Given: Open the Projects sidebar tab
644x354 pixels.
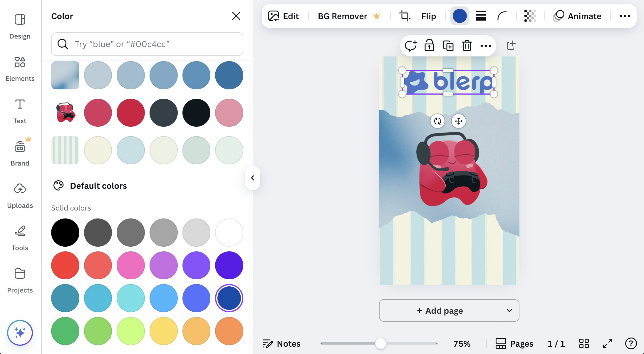Looking at the screenshot, I should coord(20,280).
